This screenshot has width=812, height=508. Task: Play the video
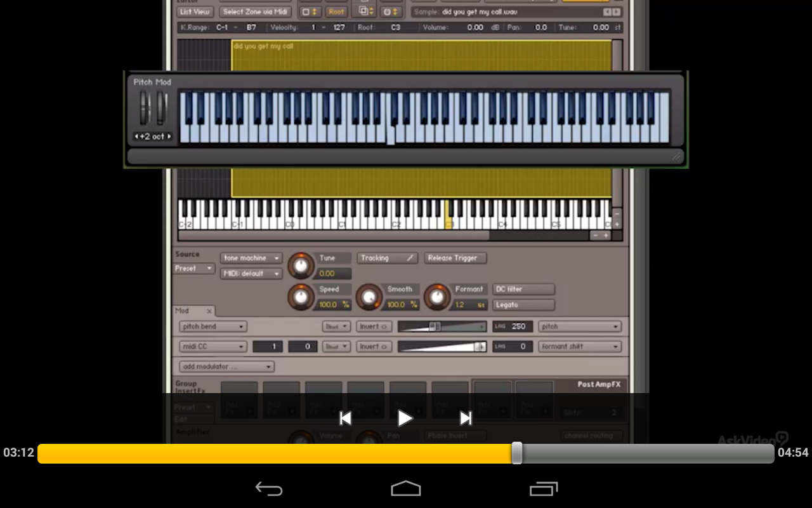[405, 418]
